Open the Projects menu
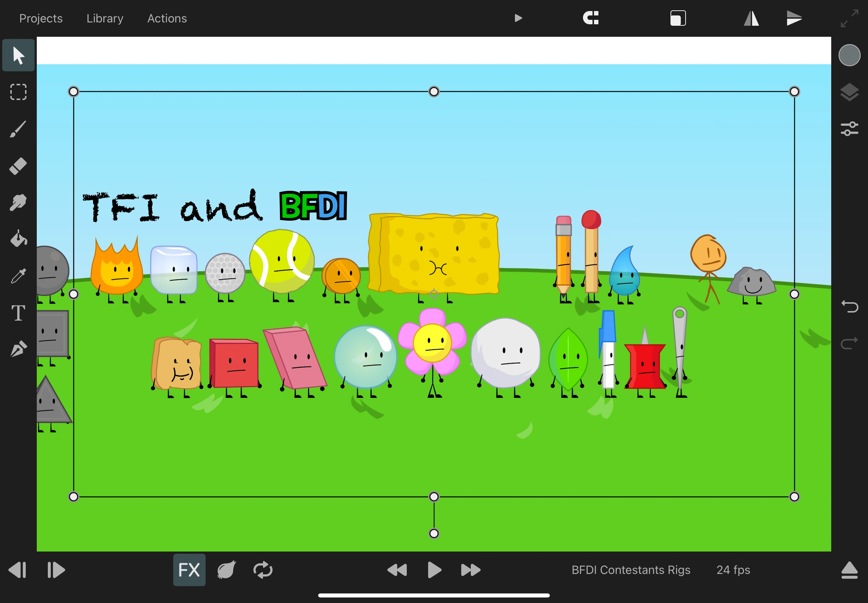The width and height of the screenshot is (868, 603). click(x=41, y=18)
